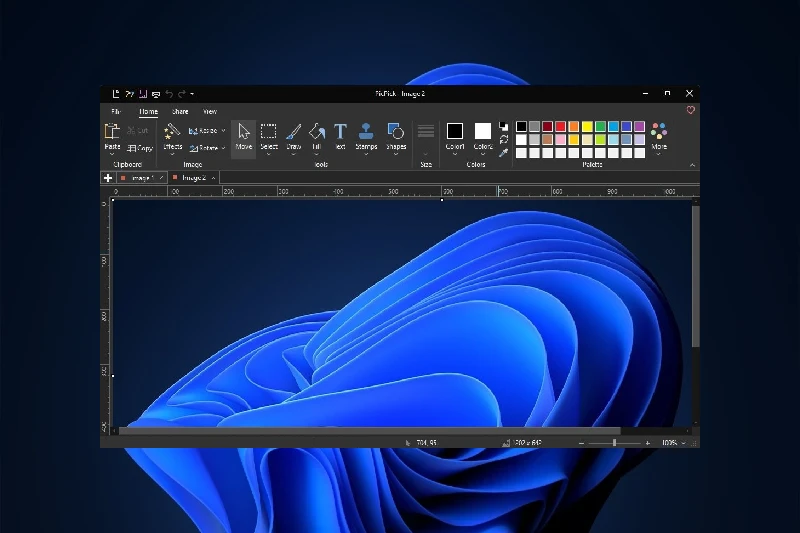Pick the red palette swatch
Image resolution: width=800 pixels, height=533 pixels.
(560, 126)
